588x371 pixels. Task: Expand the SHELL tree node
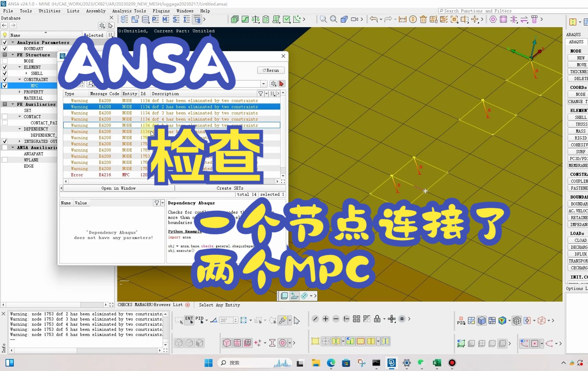tap(26, 74)
